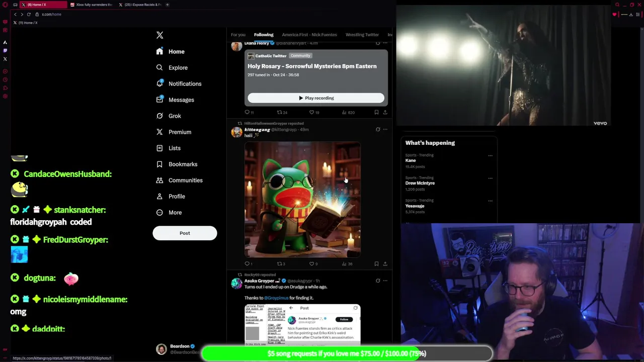Open HiltonHalloweenGroyper reposted link

click(274, 123)
